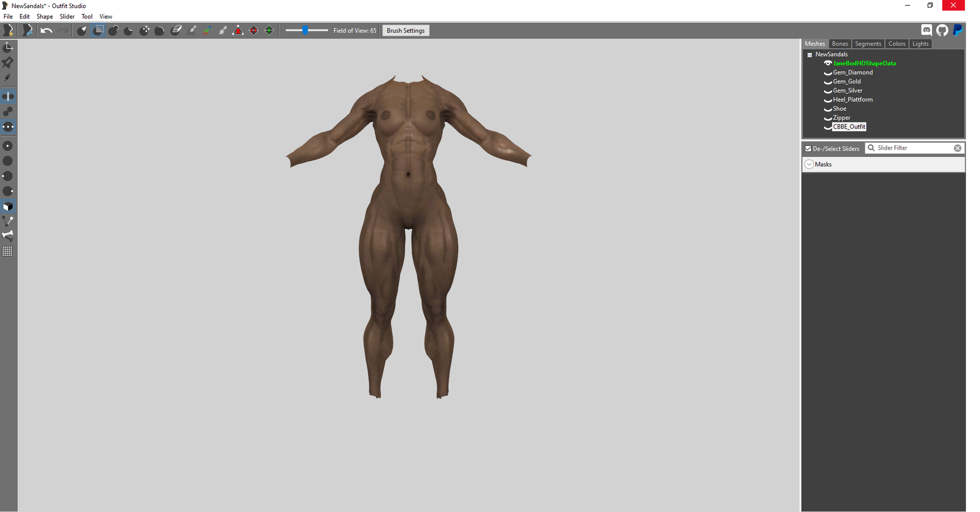Open the GitHub link icon
The image size is (980, 512).
[x=942, y=30]
